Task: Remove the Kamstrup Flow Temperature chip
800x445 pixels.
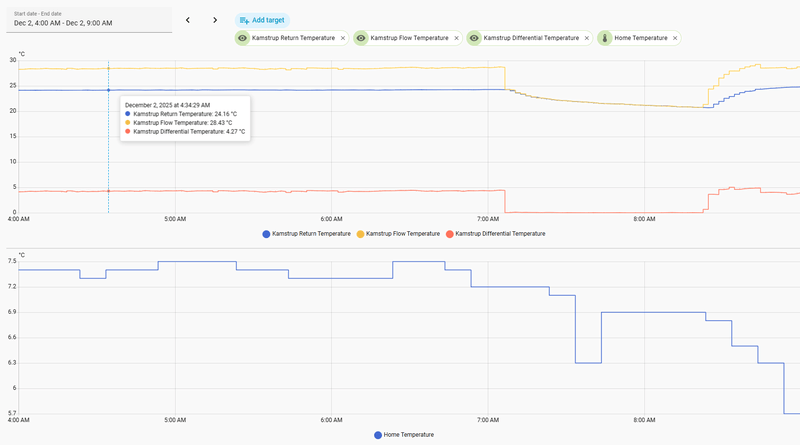Action: pos(457,38)
